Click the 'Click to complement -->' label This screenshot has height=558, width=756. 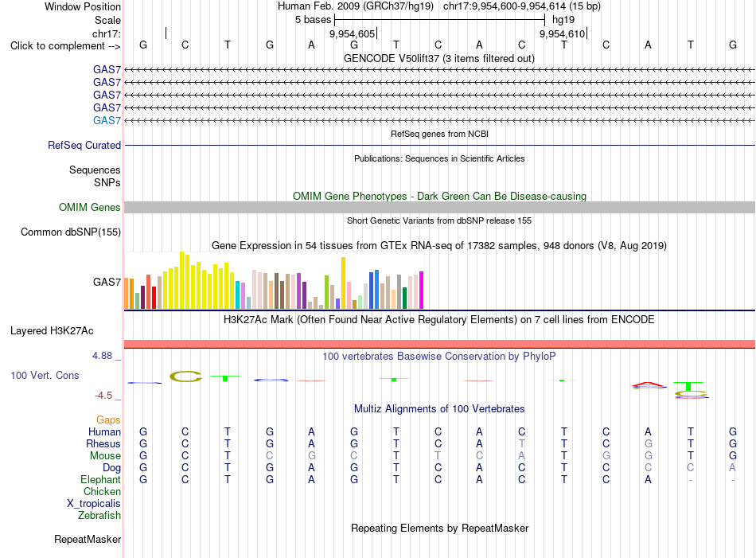tap(65, 46)
